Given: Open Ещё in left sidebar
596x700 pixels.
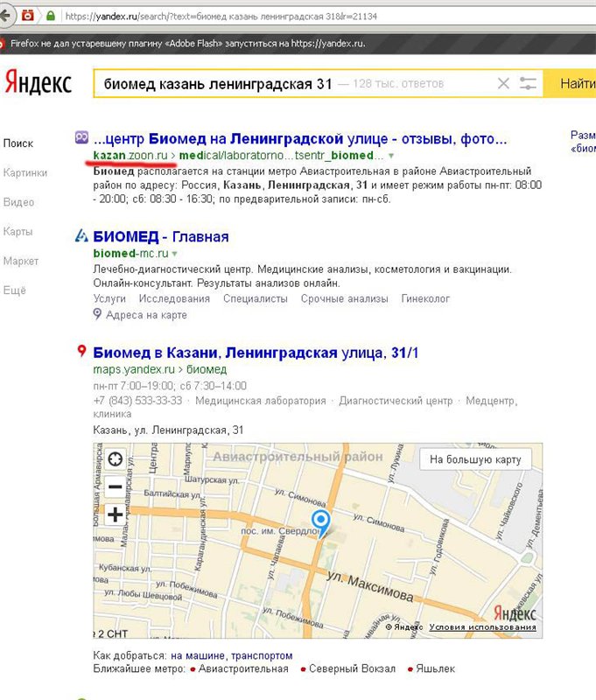Looking at the screenshot, I should point(14,290).
